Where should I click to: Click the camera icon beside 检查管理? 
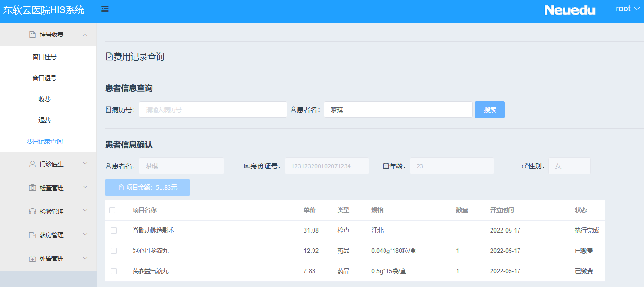click(32, 188)
